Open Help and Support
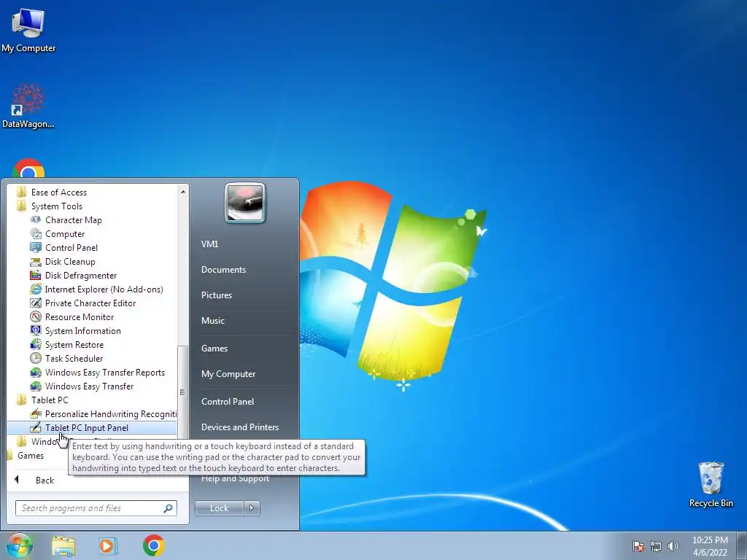This screenshot has height=560, width=747. 236,478
